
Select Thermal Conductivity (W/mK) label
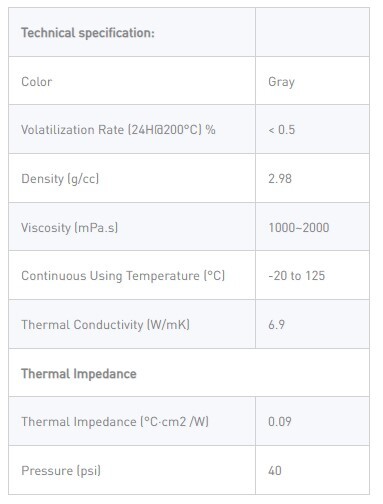(x=105, y=325)
